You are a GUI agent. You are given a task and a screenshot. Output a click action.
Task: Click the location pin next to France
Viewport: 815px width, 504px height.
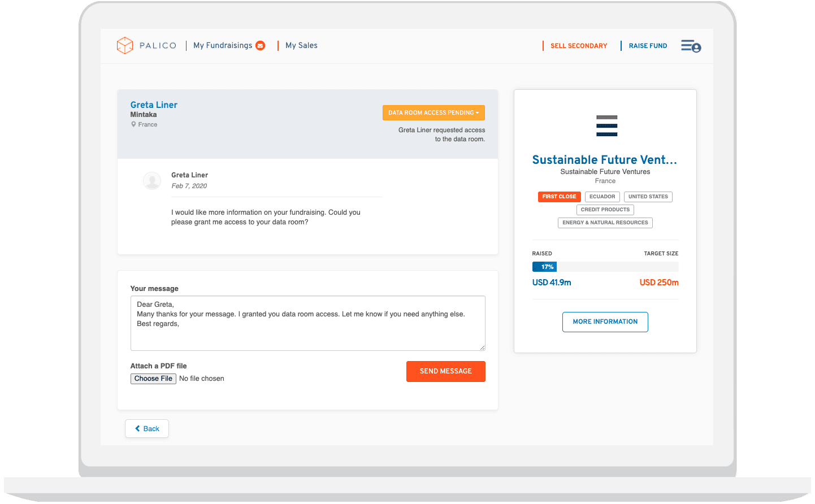[133, 124]
